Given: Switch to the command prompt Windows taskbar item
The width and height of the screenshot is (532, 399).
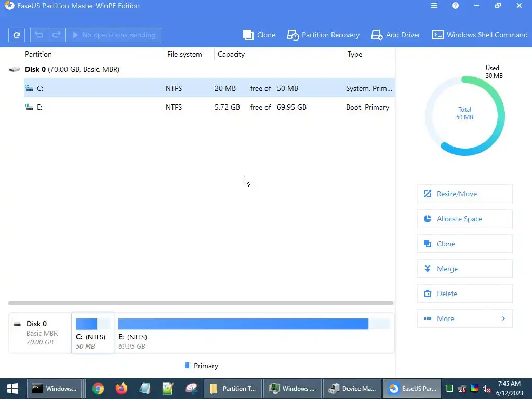Looking at the screenshot, I should click(54, 389).
